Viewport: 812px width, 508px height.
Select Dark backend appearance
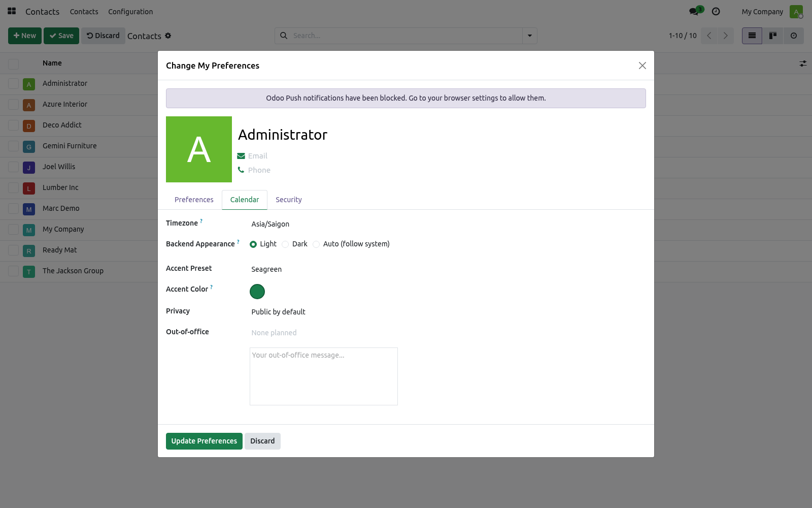pos(285,244)
